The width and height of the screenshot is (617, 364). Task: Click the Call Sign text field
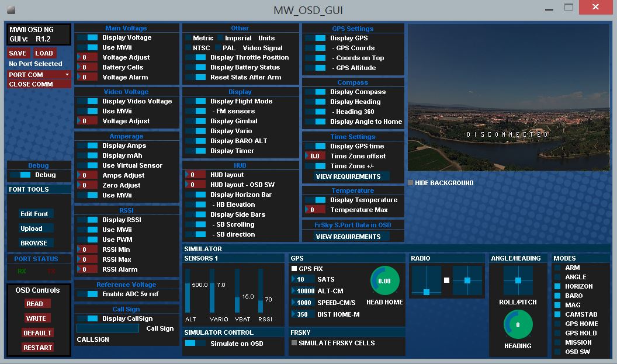pos(108,328)
